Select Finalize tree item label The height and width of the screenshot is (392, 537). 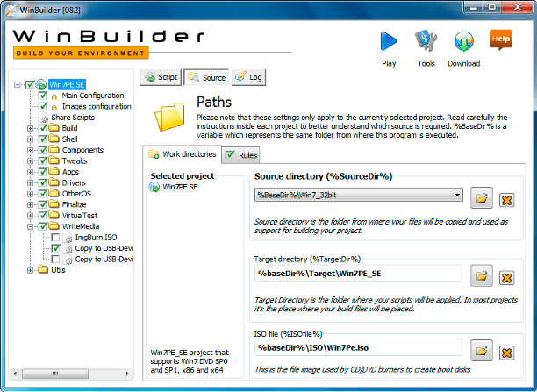tap(74, 204)
